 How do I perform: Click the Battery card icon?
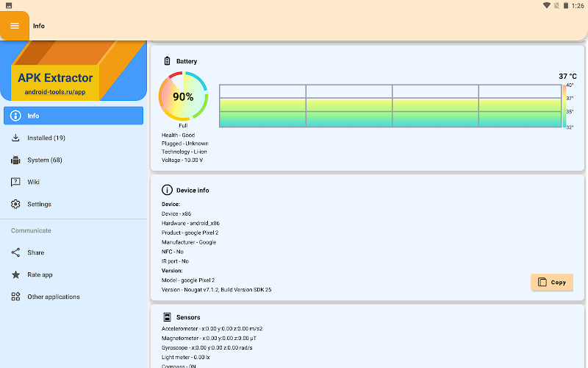coord(168,61)
